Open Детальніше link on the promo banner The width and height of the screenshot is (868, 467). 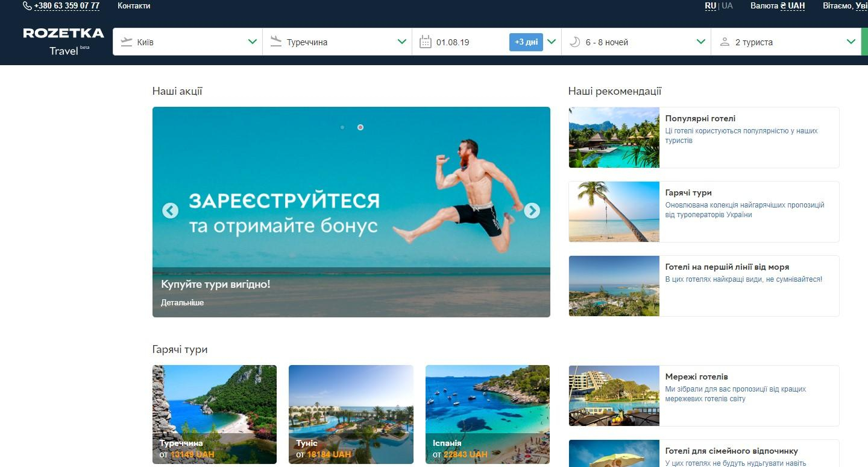[x=181, y=302]
